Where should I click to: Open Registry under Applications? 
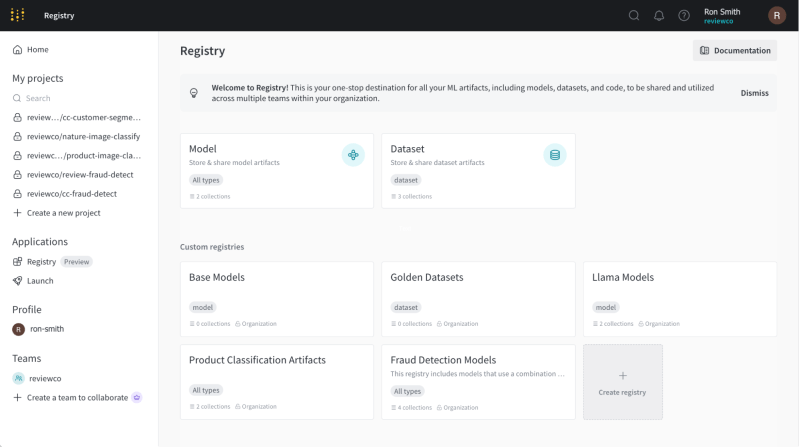point(41,261)
